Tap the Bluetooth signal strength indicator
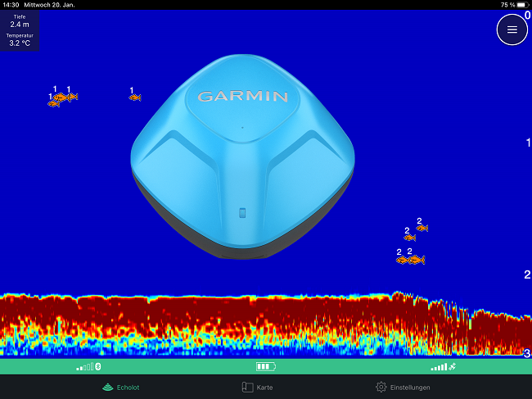This screenshot has height=399, width=532. click(88, 367)
